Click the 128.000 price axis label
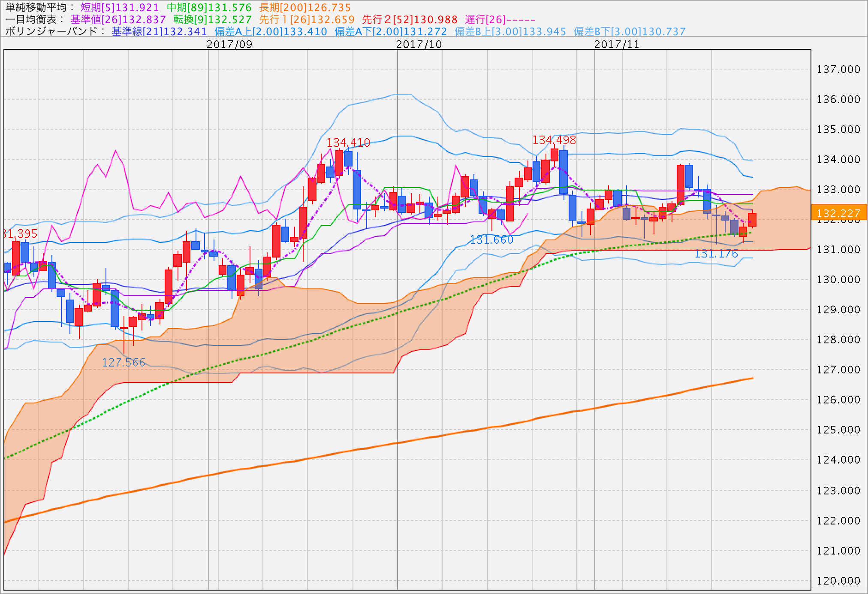 click(838, 339)
